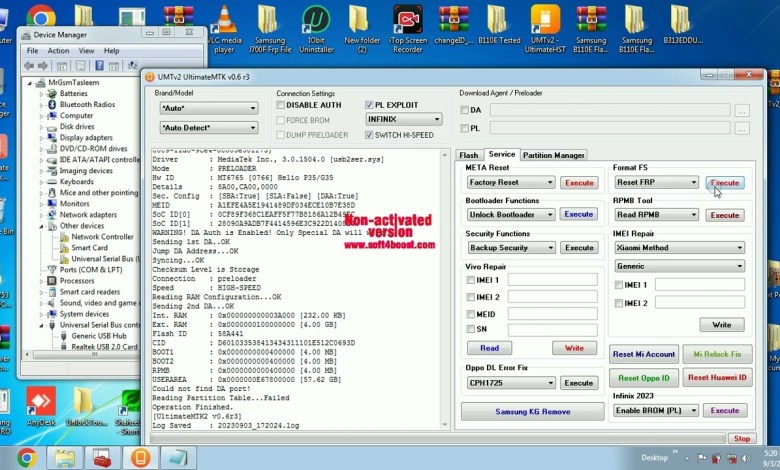Click log panel scroll down arrow

click(444, 425)
